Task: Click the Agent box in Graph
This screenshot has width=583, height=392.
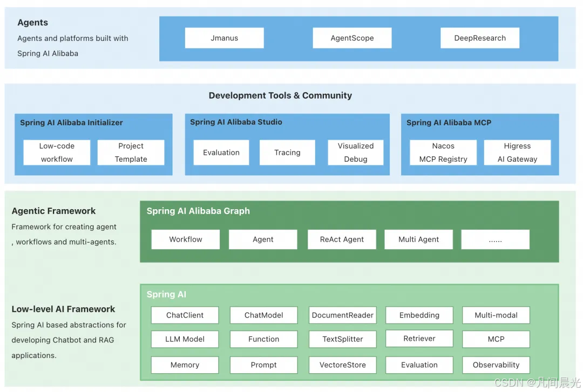Action: [263, 239]
